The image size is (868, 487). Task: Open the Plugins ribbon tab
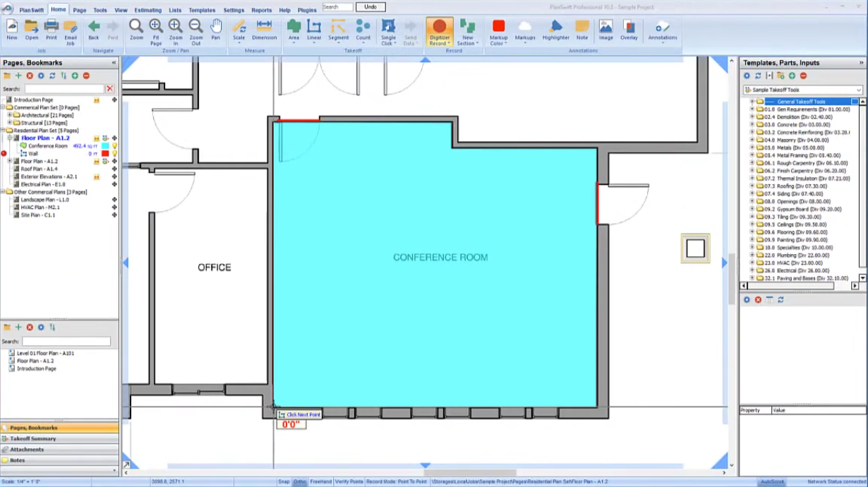point(307,10)
